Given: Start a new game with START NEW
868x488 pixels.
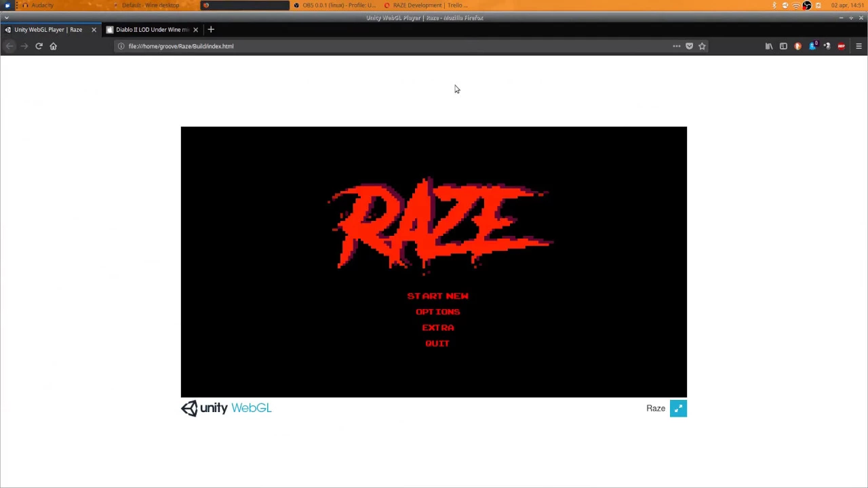Looking at the screenshot, I should click(437, 296).
